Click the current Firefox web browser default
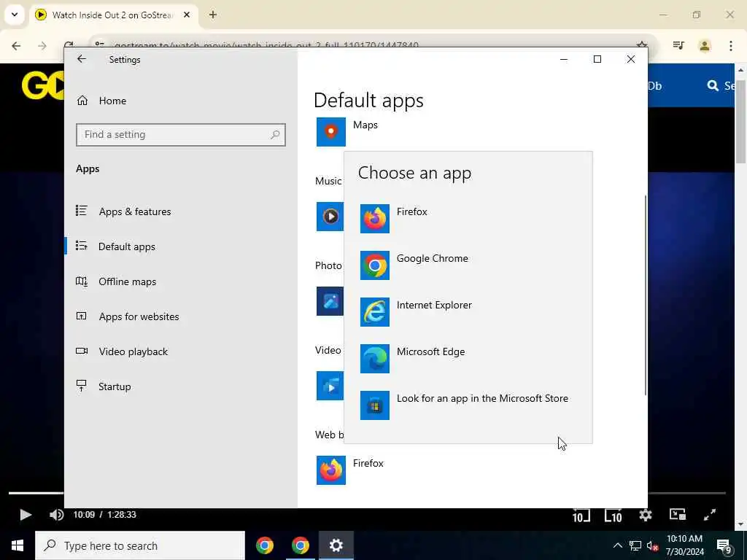747x560 pixels. (350, 470)
